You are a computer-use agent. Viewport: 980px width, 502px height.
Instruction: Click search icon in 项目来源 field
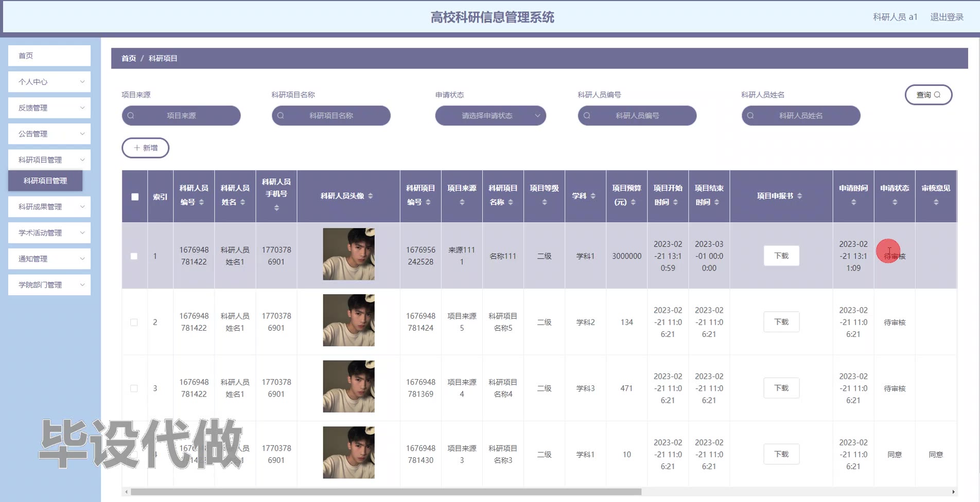[x=131, y=116]
